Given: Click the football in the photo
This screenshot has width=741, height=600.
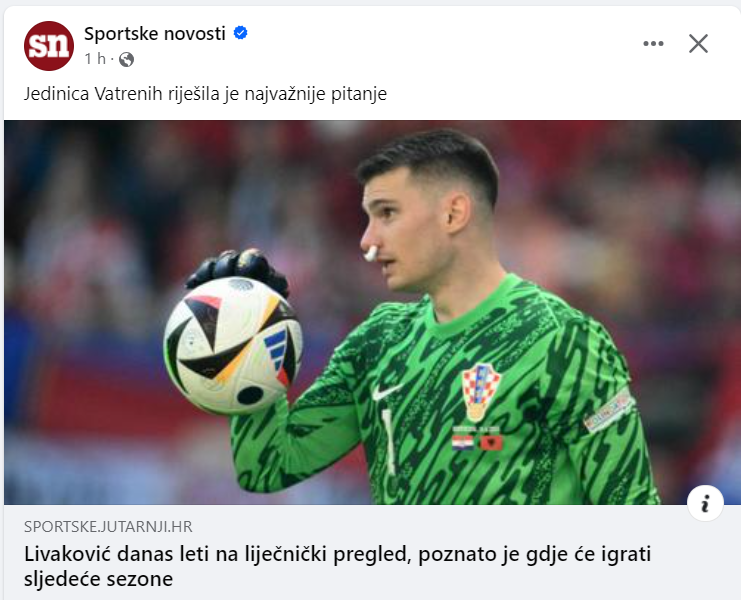Looking at the screenshot, I should coord(233,345).
